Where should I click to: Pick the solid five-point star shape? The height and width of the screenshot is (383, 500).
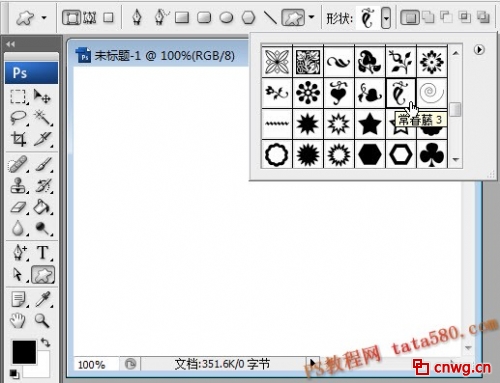370,124
